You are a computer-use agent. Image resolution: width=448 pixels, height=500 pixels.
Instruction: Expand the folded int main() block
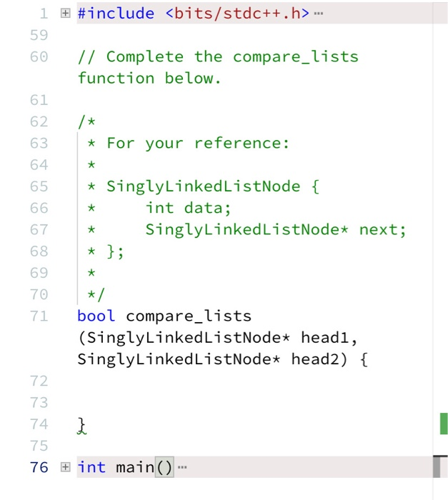[x=66, y=467]
